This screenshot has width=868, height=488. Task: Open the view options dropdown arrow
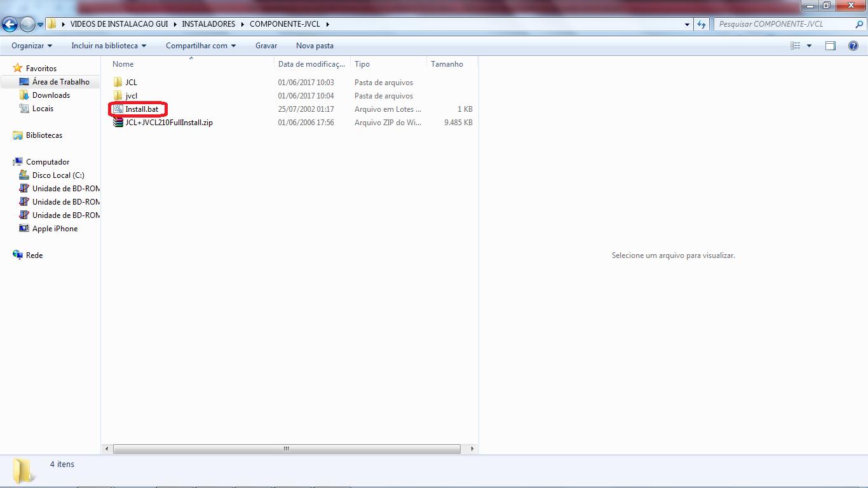point(809,46)
